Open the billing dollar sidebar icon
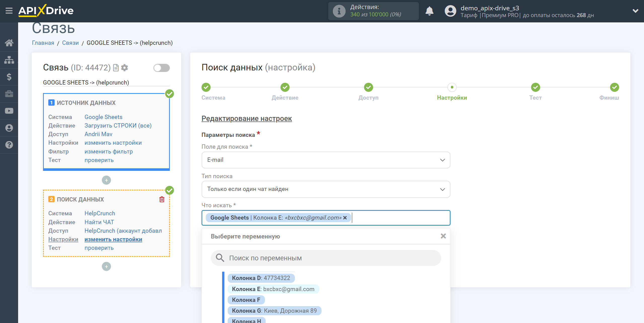 (x=9, y=77)
